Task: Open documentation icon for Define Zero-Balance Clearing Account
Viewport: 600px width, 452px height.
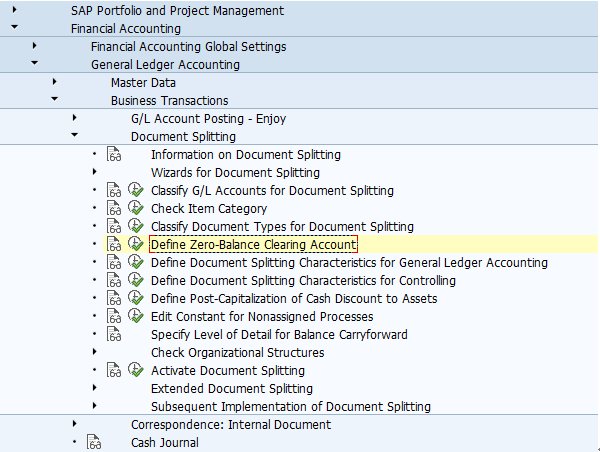Action: pyautogui.click(x=114, y=244)
